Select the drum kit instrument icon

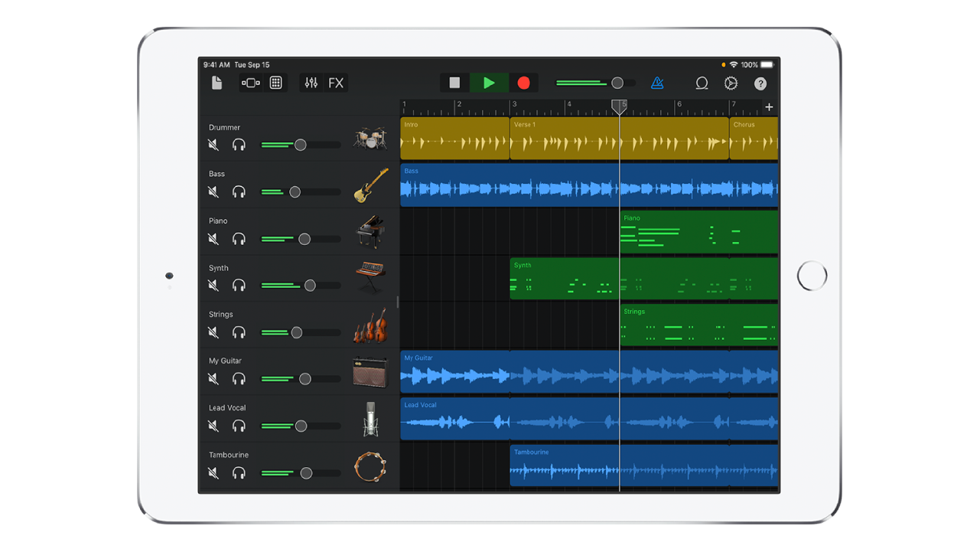click(x=370, y=139)
